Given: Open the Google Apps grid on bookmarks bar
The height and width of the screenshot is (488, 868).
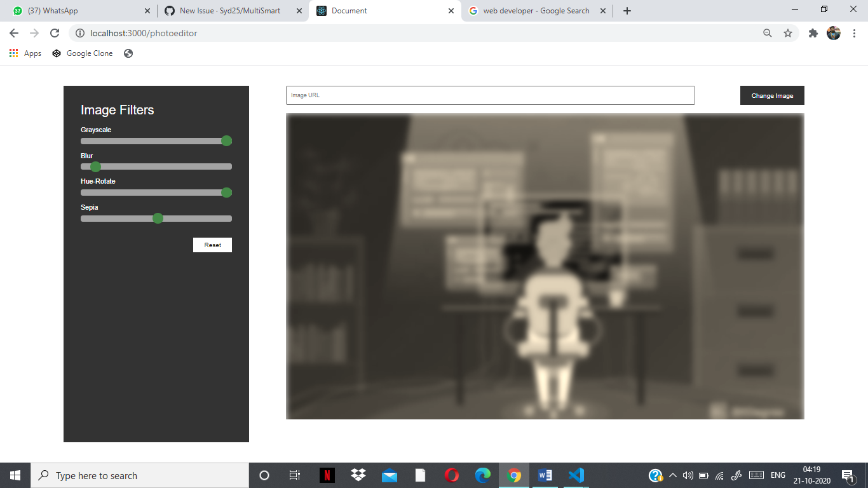Looking at the screenshot, I should point(13,53).
